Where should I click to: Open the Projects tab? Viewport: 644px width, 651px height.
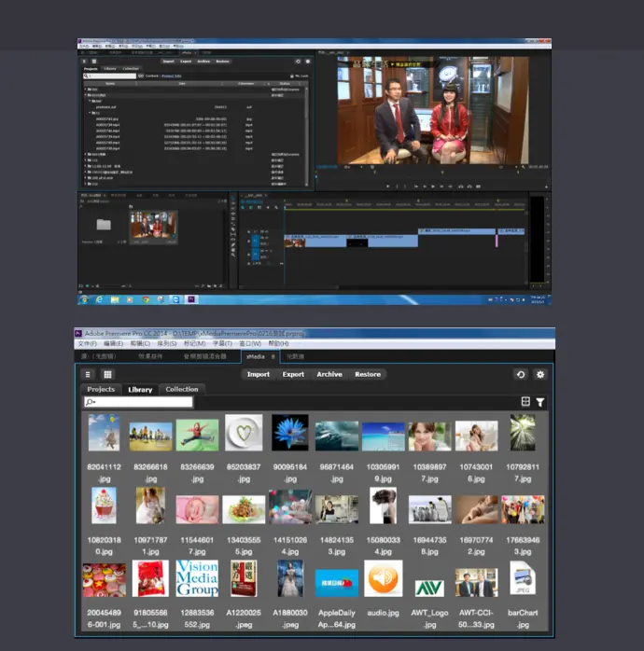coord(101,389)
